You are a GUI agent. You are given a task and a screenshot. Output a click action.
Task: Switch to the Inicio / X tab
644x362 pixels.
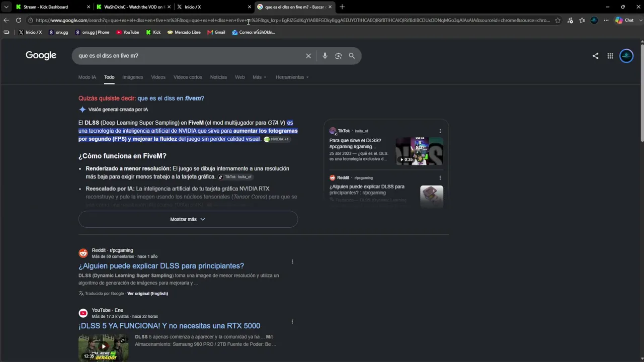pos(213,7)
